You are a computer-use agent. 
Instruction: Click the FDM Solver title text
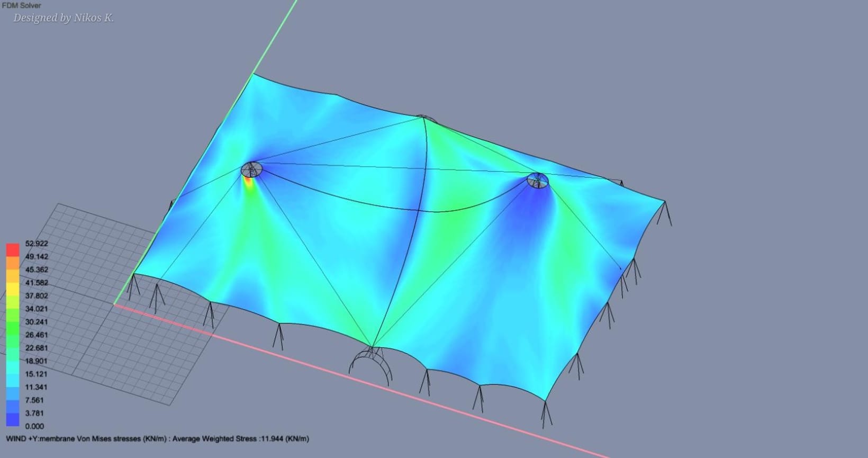tap(21, 5)
